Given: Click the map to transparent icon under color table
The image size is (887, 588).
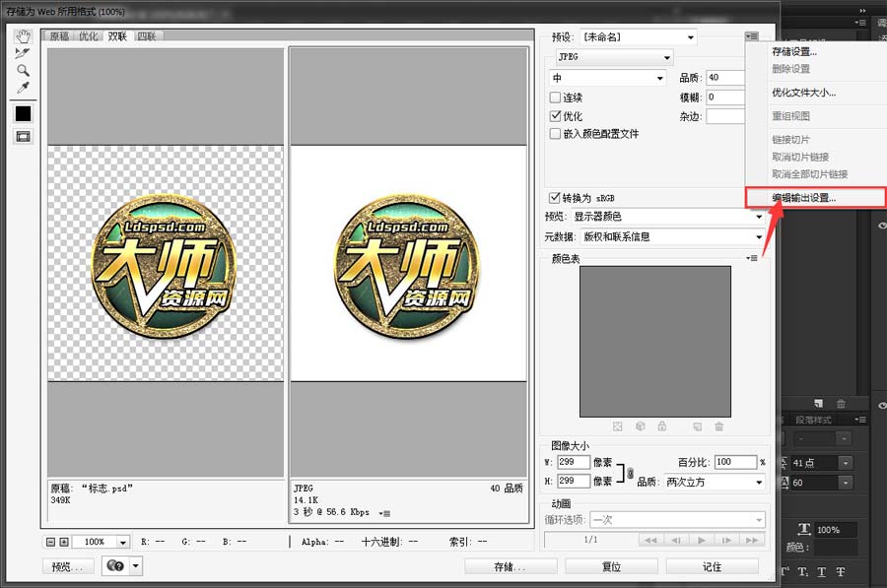Looking at the screenshot, I should (618, 426).
